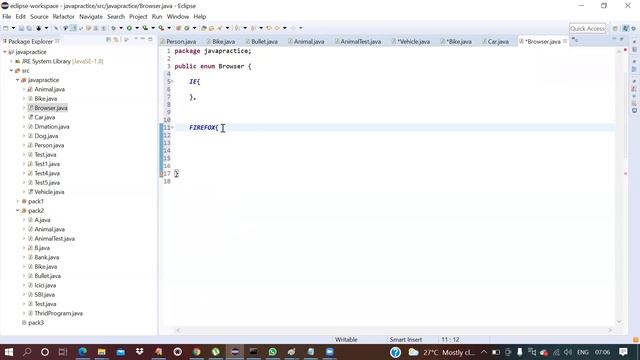Toggle Link with Editor in Package Explorer
This screenshot has width=640, height=360.
coord(116,40)
